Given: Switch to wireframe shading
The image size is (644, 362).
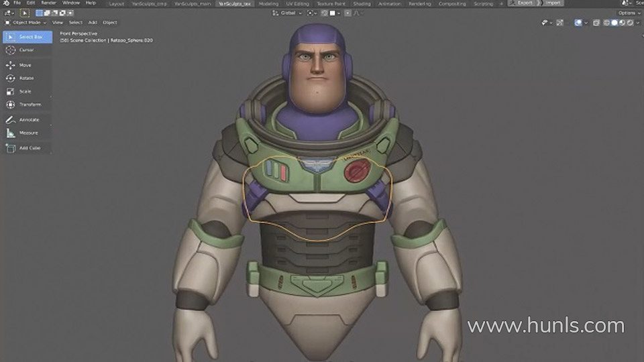Looking at the screenshot, I should [x=606, y=23].
